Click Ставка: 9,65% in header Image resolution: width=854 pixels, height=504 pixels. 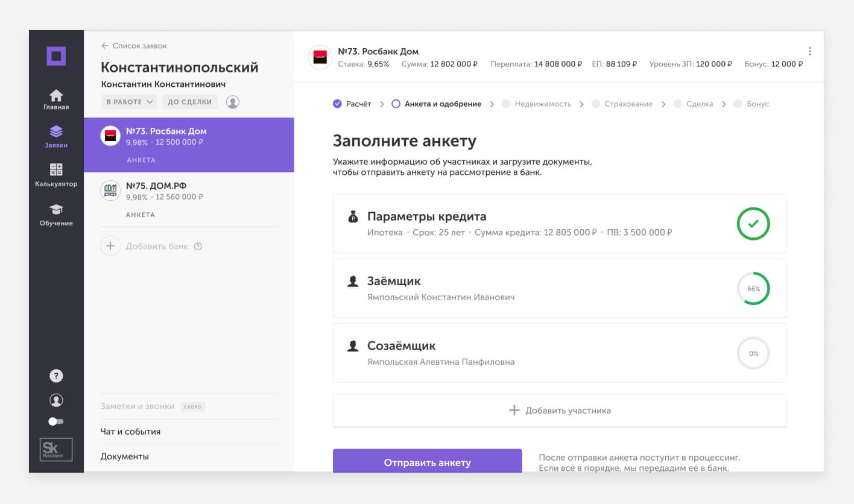[x=363, y=64]
